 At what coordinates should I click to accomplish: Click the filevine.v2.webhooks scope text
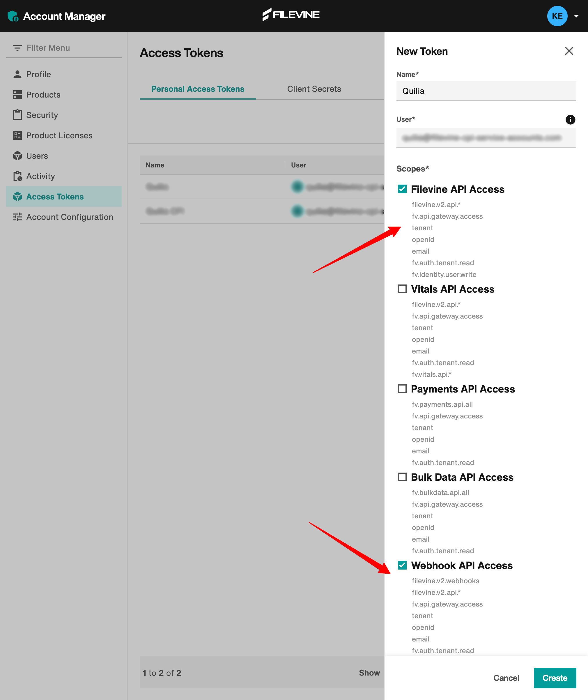tap(445, 581)
